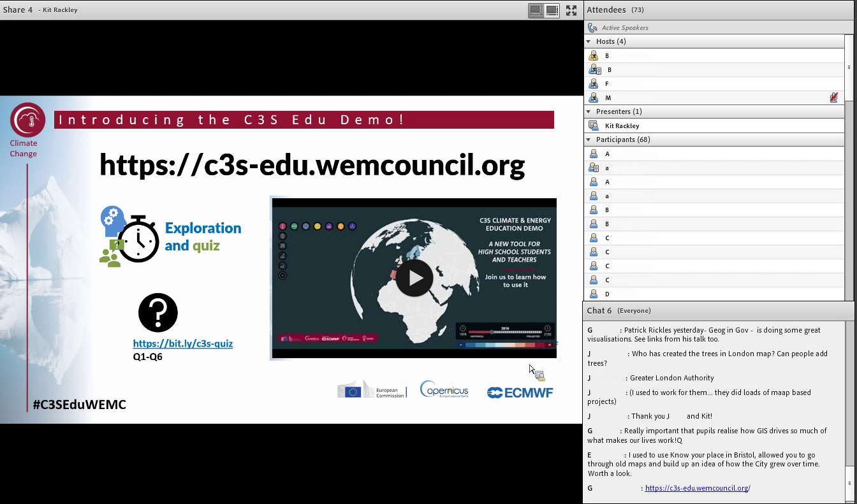Click the avatar icon of participant D
Image resolution: width=857 pixels, height=504 pixels.
point(594,294)
